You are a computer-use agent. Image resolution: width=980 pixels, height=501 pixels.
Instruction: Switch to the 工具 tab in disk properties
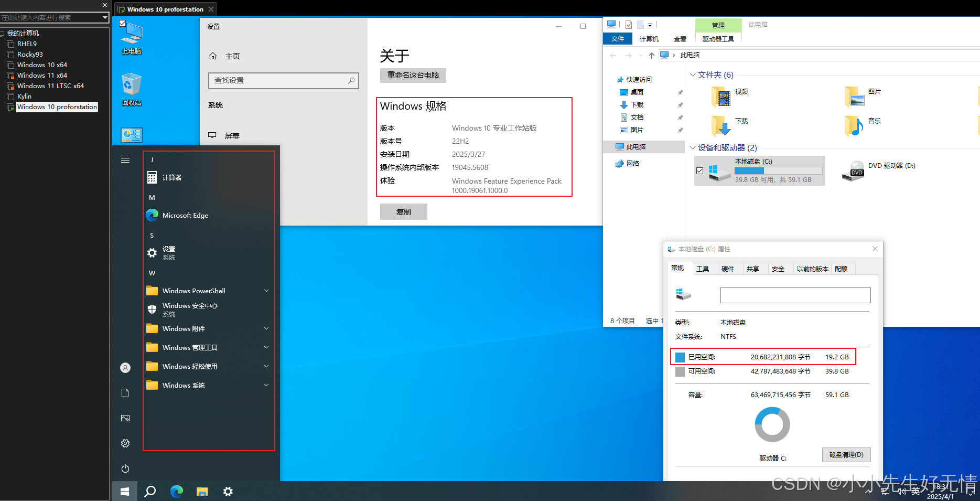[x=704, y=268]
